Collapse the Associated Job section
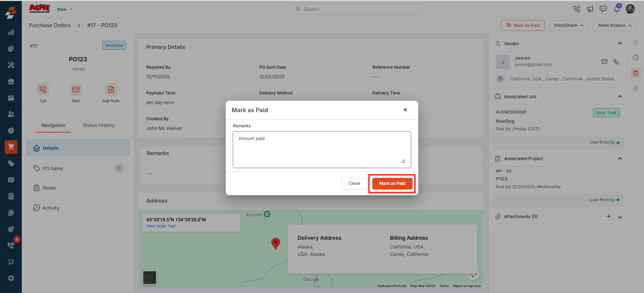This screenshot has height=293, width=644. pyautogui.click(x=620, y=96)
